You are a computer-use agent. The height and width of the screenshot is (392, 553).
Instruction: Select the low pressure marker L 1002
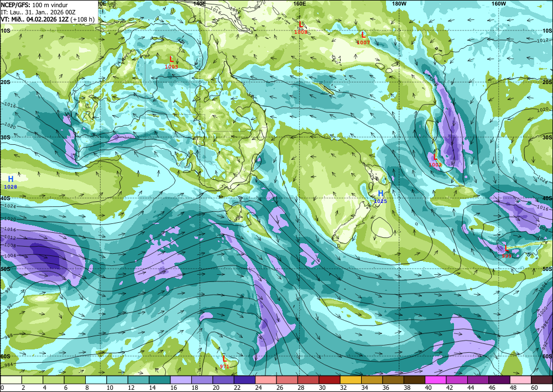[x=435, y=160]
